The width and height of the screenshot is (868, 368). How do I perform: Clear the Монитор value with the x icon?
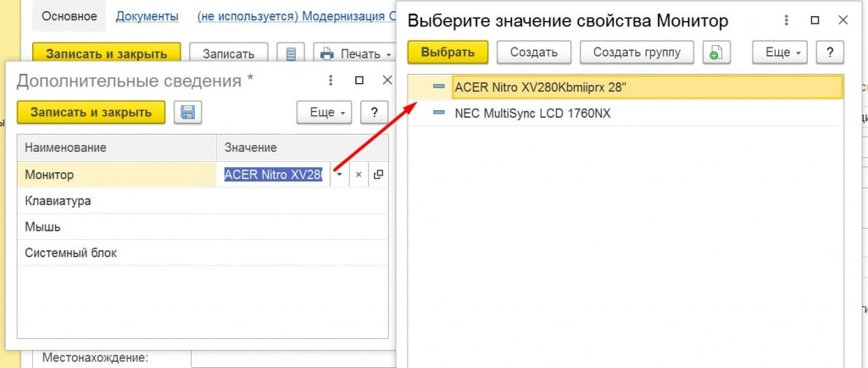point(359,175)
